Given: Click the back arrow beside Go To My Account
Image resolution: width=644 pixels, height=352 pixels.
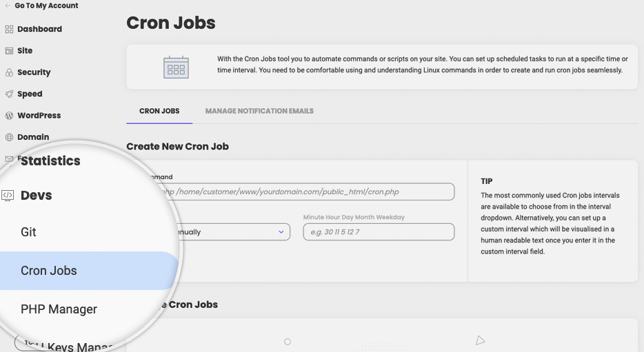Looking at the screenshot, I should [8, 6].
